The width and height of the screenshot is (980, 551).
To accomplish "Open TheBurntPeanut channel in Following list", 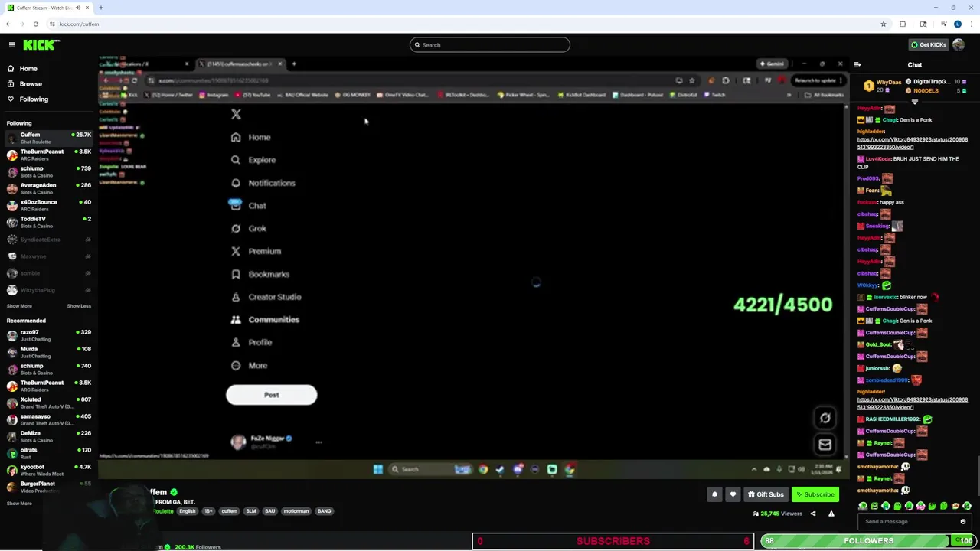I will click(48, 155).
